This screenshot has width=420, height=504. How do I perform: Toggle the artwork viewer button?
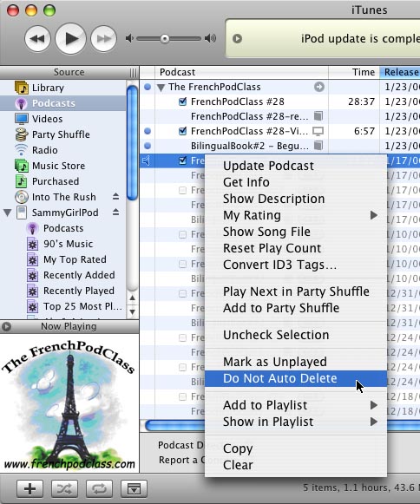coord(135,489)
